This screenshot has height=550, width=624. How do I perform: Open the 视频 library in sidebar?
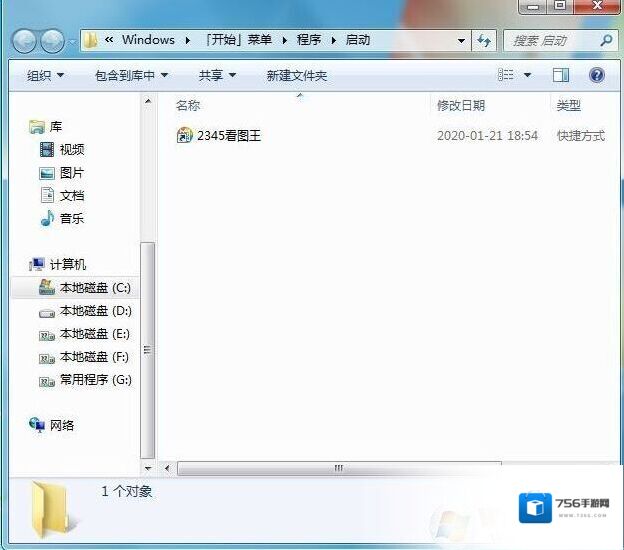coord(71,149)
